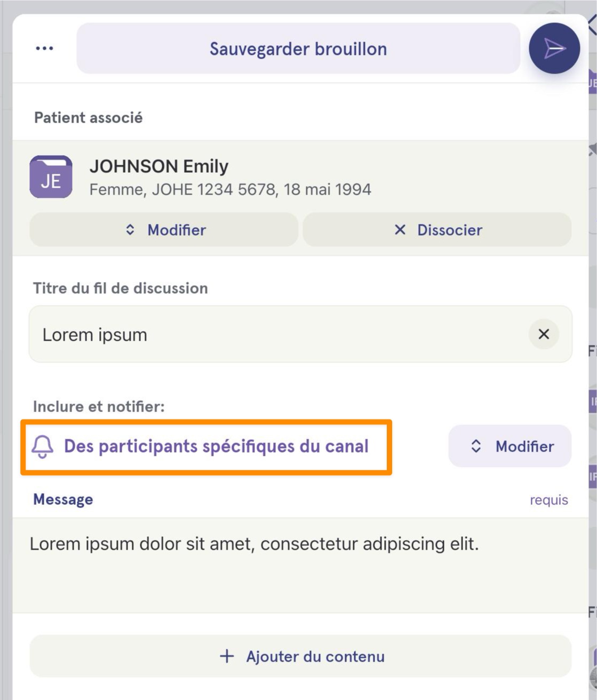Click the plus icon beside Ajouter du contenu
This screenshot has width=597, height=700.
[227, 656]
